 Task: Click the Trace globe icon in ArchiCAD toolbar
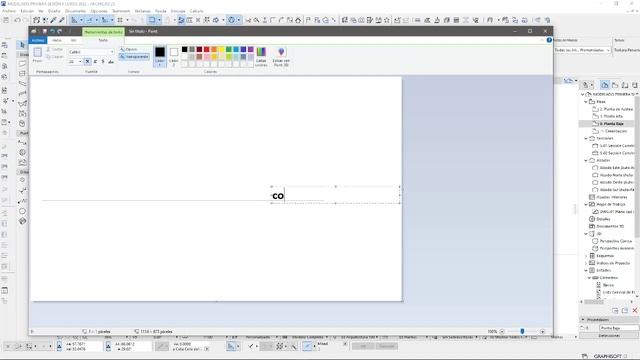click(x=231, y=20)
